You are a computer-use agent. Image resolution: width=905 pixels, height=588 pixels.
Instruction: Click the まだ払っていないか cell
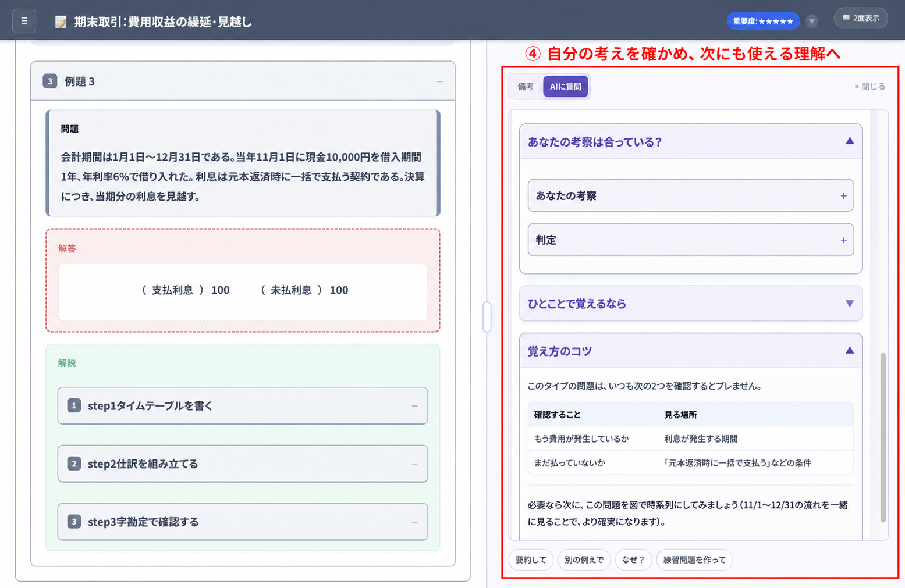point(570,463)
